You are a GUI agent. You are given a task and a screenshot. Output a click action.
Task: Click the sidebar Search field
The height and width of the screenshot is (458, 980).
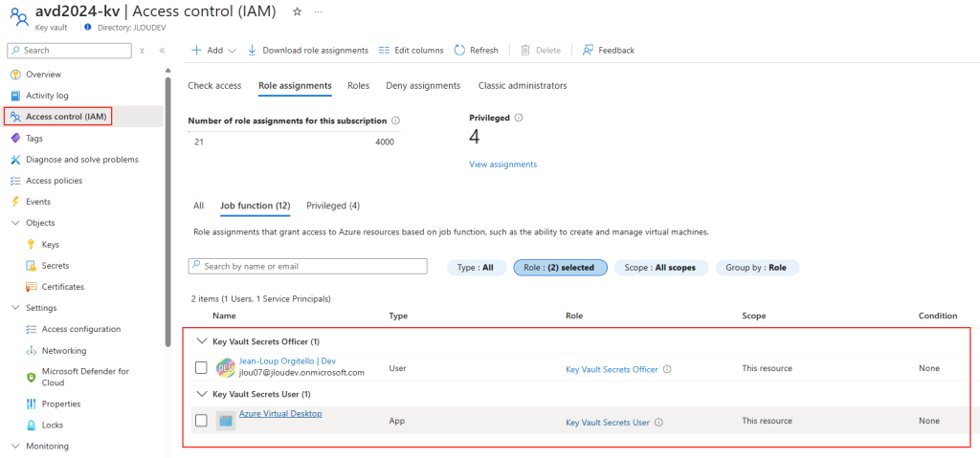point(70,51)
